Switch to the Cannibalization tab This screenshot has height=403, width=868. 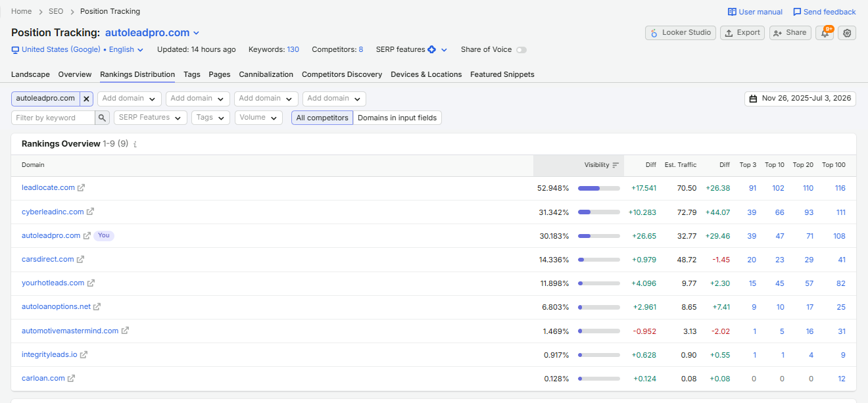point(266,74)
